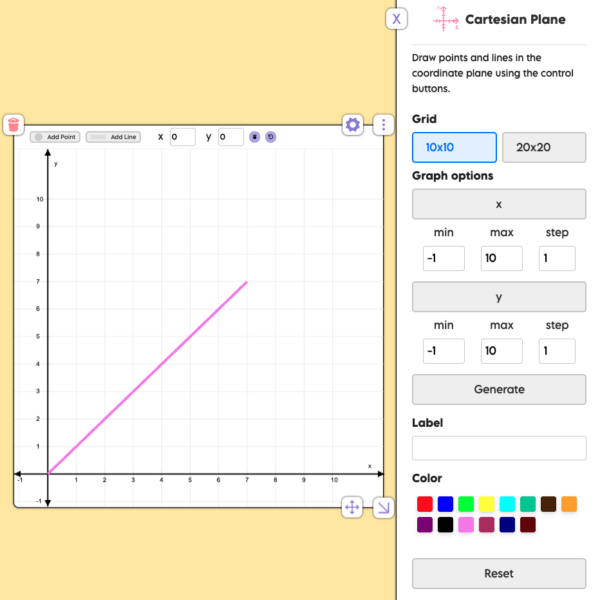Open the three-dot more options menu

(x=383, y=125)
